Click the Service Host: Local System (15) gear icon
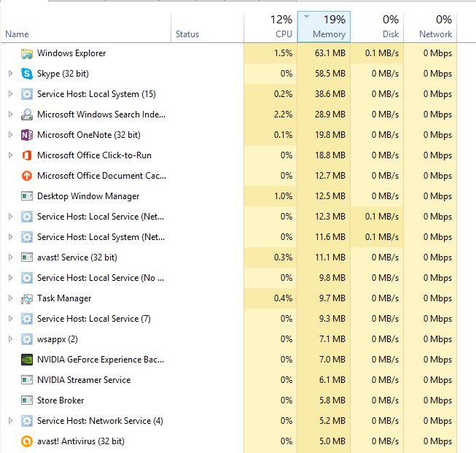The image size is (476, 453). click(27, 94)
